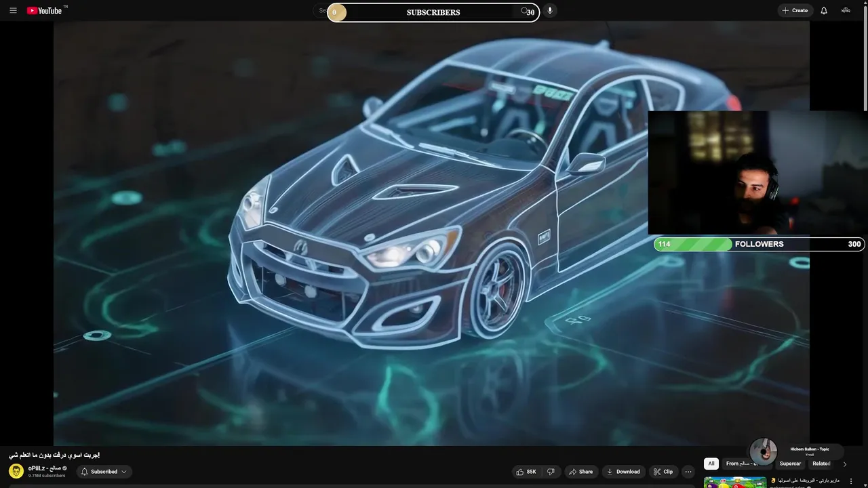Image resolution: width=868 pixels, height=488 pixels.
Task: Select the Related filter chip
Action: pyautogui.click(x=821, y=464)
